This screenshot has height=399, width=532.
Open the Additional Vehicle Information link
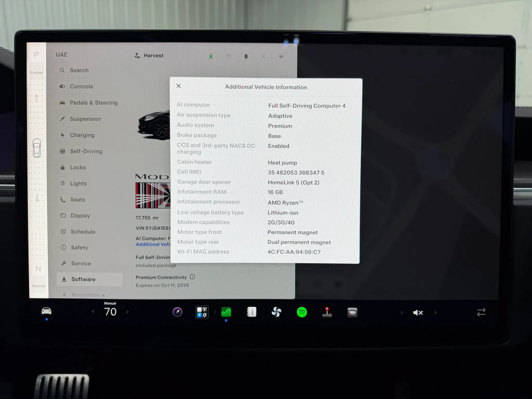point(153,244)
